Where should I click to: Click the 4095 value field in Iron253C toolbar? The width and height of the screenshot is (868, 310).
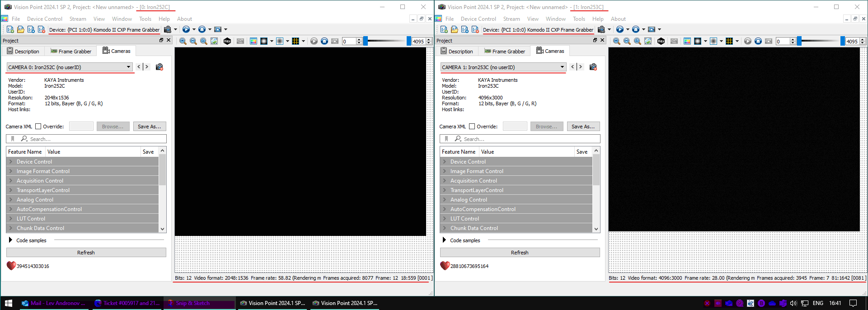852,41
